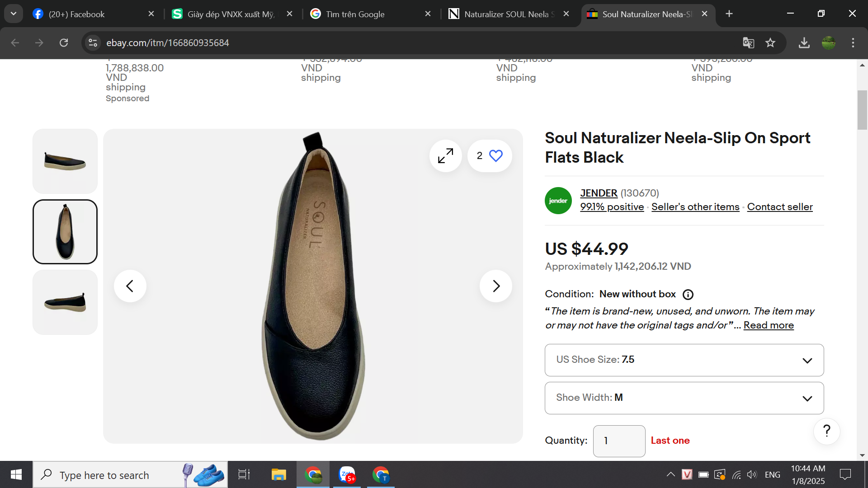Open Seller's other items link

(695, 207)
